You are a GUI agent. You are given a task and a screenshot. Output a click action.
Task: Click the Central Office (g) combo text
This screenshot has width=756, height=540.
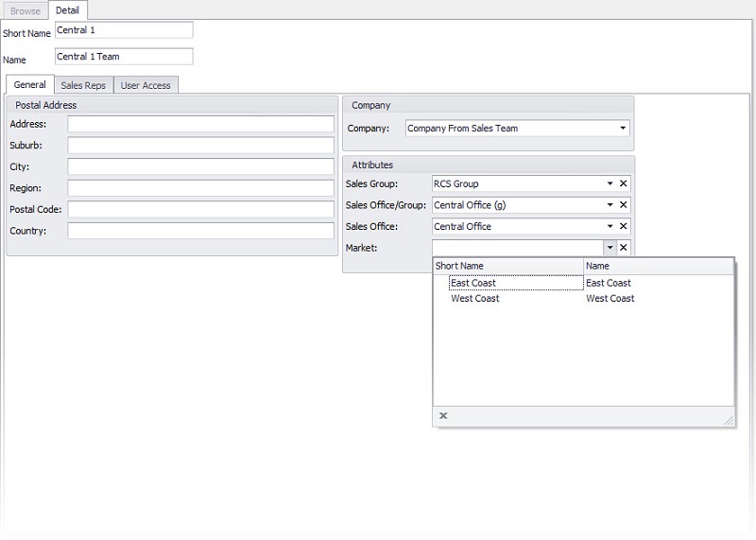(470, 205)
